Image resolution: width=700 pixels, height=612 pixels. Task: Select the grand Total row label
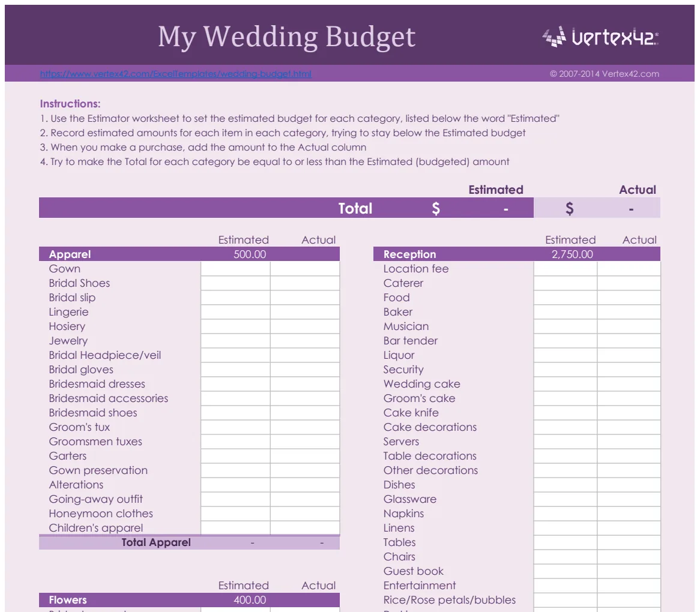355,208
